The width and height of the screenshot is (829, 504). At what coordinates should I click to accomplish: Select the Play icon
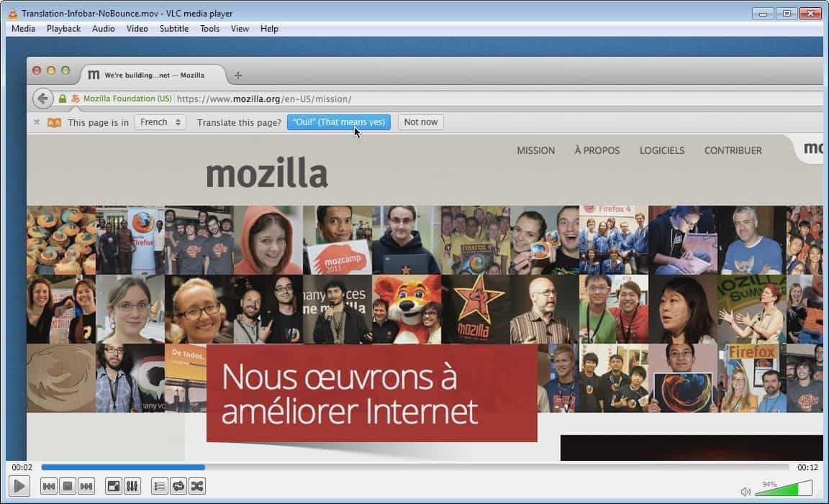point(19,485)
